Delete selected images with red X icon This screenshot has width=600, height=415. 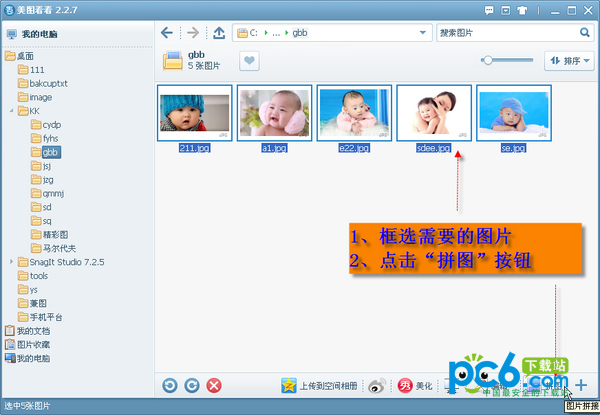213,385
